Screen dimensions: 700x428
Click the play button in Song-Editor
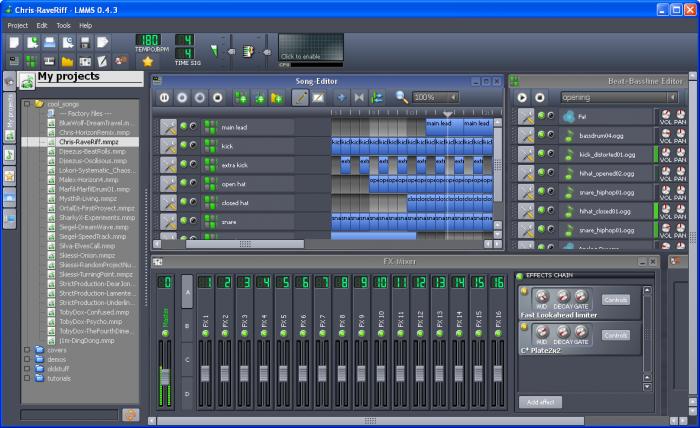[x=164, y=97]
